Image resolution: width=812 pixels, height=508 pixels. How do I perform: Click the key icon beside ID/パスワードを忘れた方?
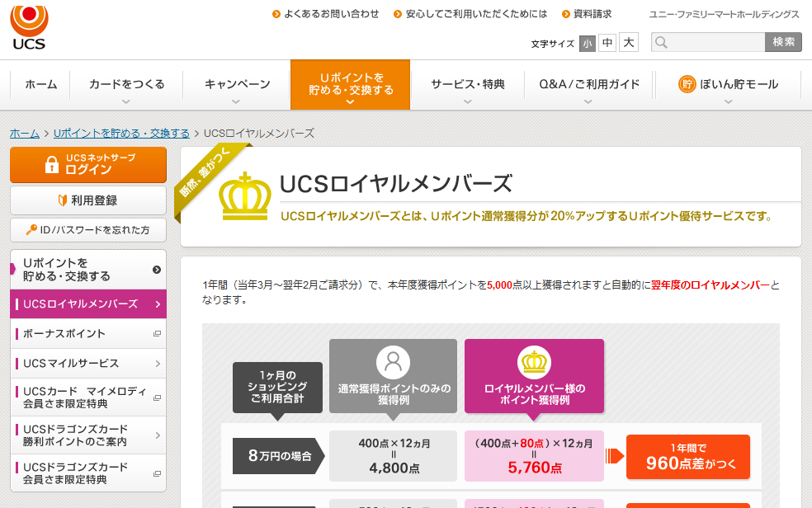31,230
